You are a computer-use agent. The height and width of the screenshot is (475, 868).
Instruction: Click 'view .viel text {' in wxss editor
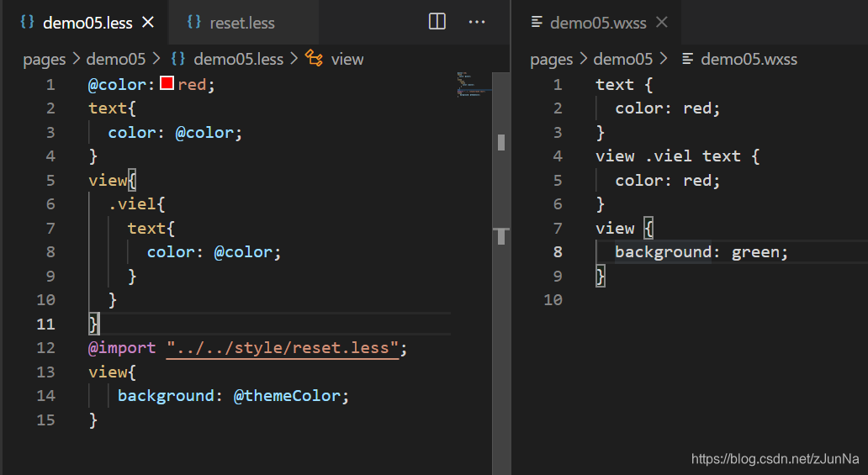(678, 156)
